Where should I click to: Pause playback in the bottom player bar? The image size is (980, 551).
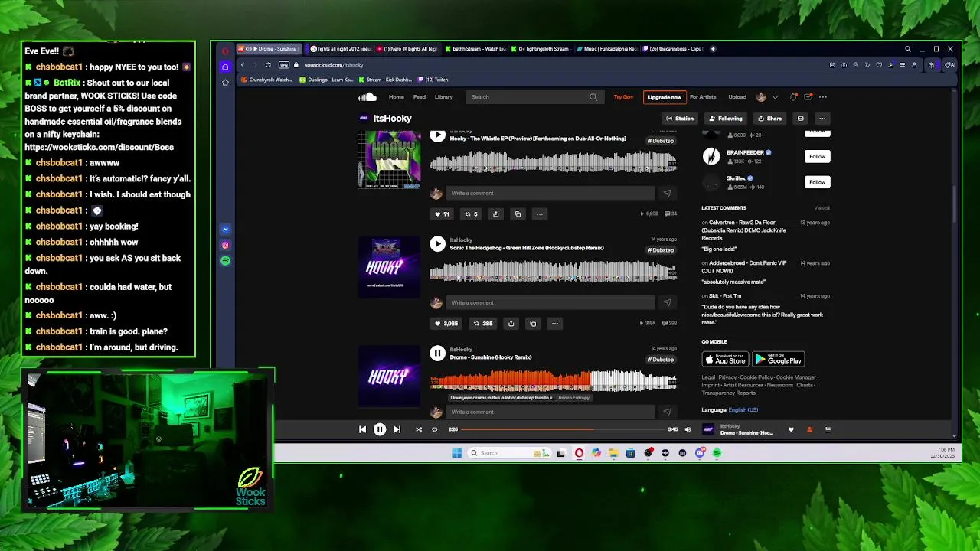[380, 430]
